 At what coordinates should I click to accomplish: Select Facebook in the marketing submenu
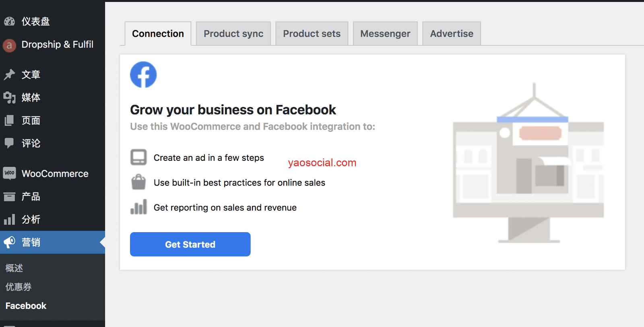tap(26, 306)
